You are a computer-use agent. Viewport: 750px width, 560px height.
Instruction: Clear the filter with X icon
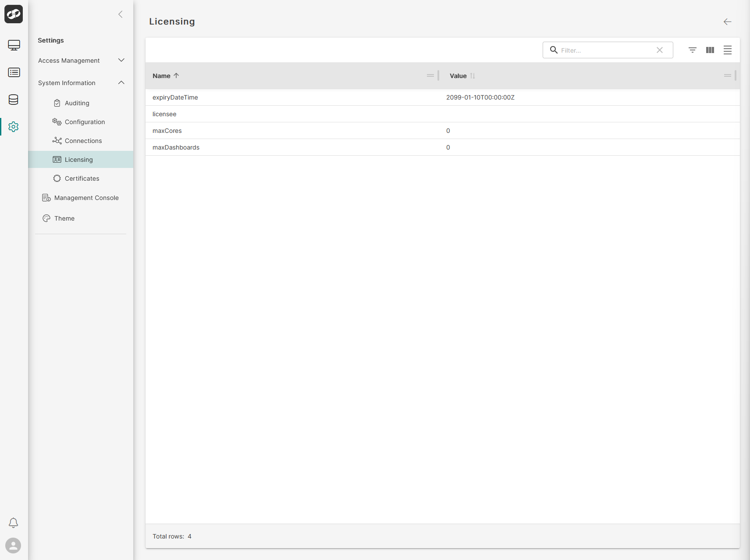(x=660, y=50)
